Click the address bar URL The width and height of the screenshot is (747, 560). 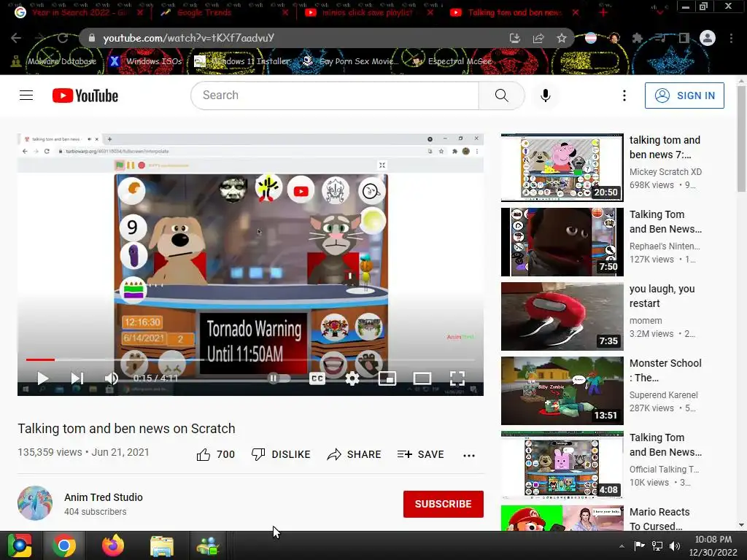point(189,38)
